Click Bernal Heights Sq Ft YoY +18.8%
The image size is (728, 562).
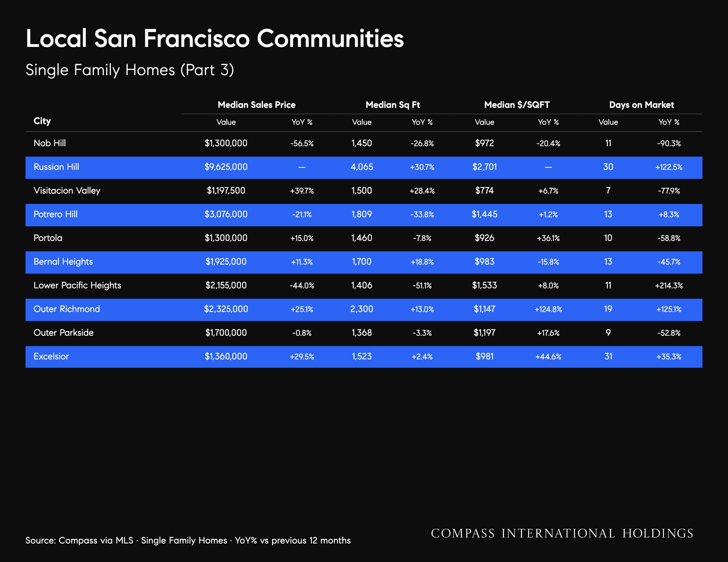pos(422,262)
